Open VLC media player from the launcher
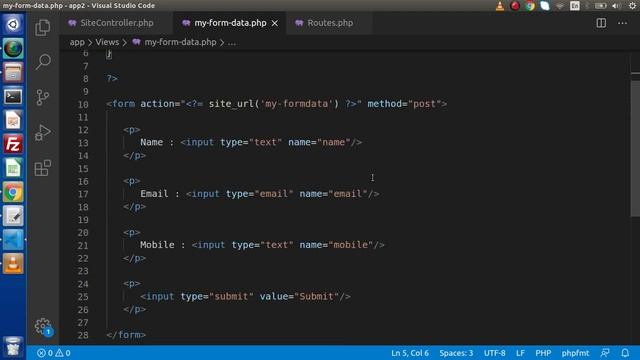Screen dimensions: 640x360 coord(13,263)
